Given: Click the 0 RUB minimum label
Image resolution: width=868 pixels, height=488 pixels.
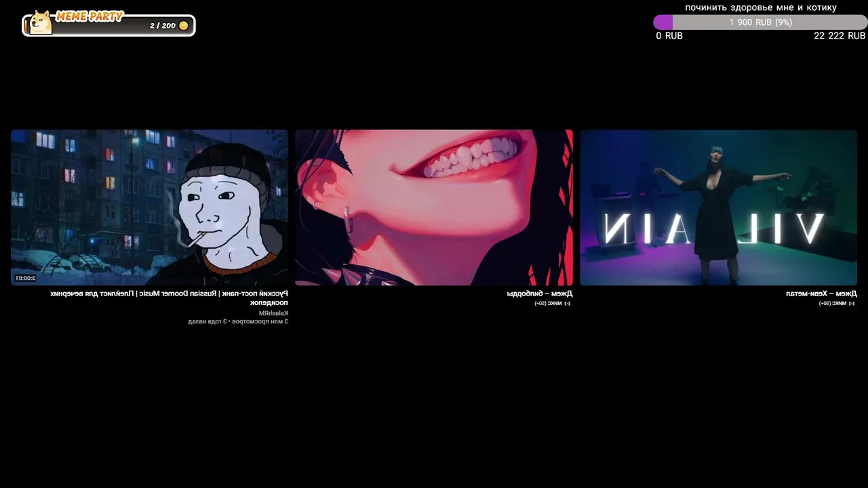Looking at the screenshot, I should (x=669, y=36).
